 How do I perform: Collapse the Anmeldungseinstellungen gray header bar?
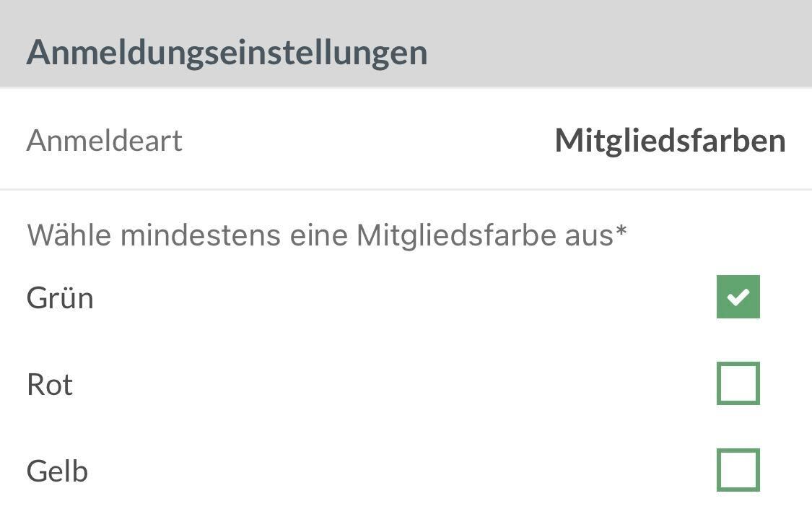406,45
